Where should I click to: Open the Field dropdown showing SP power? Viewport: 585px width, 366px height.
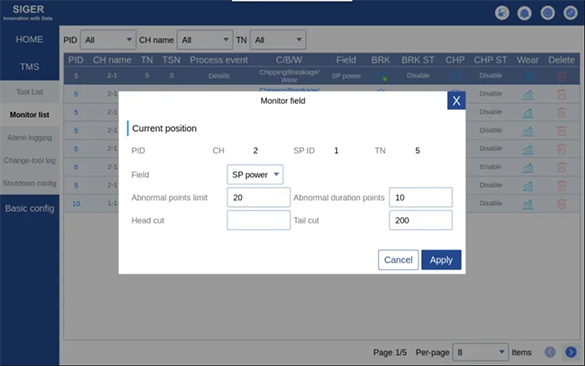coord(255,175)
